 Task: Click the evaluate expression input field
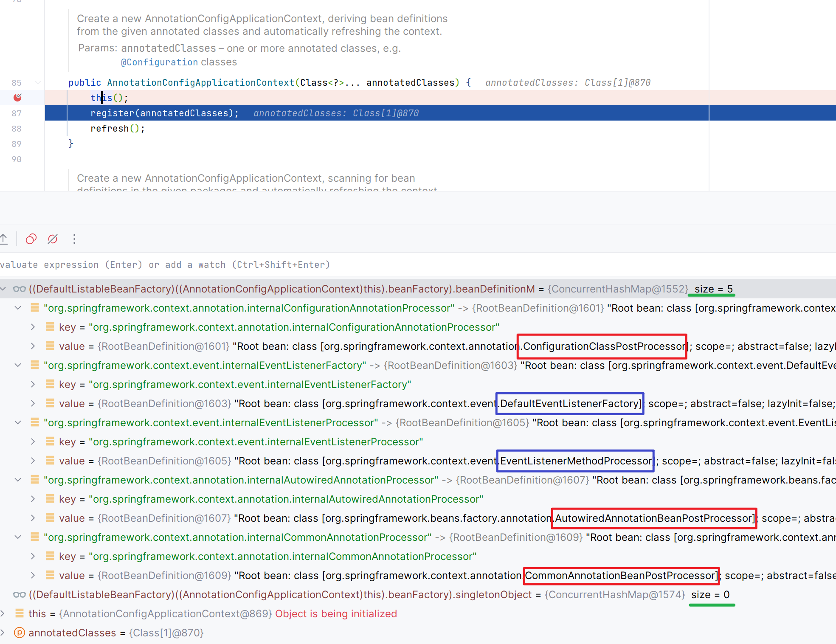click(170, 264)
